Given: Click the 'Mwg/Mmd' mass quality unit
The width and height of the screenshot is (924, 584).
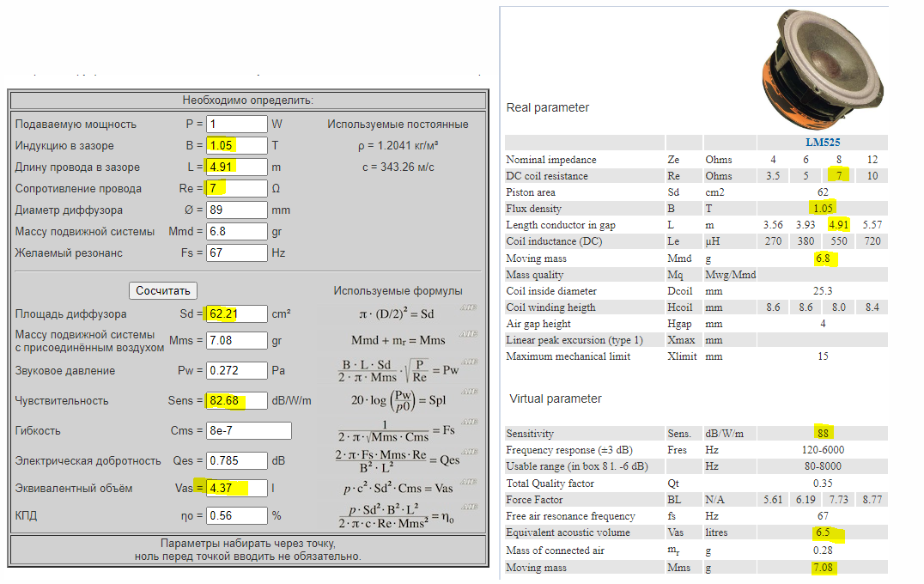Looking at the screenshot, I should coord(730,275).
